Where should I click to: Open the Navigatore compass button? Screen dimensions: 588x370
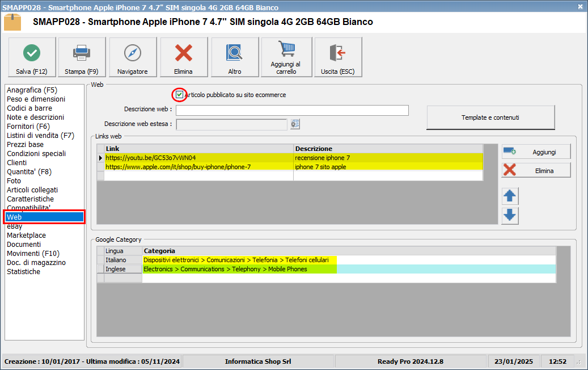point(133,57)
